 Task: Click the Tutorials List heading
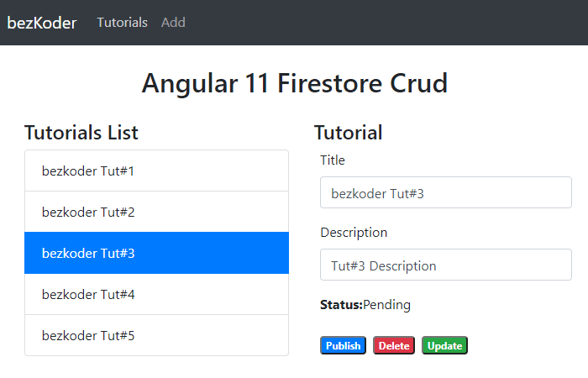(81, 133)
